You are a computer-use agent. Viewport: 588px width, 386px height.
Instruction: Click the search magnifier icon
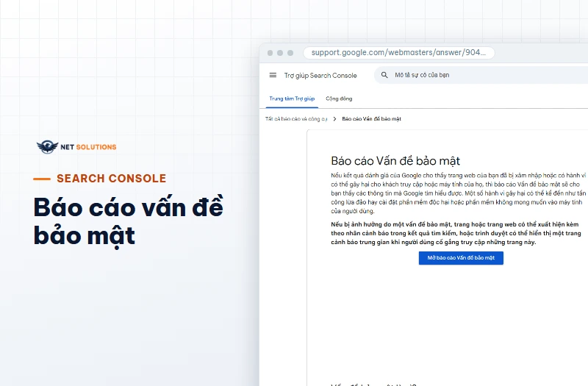pyautogui.click(x=384, y=75)
